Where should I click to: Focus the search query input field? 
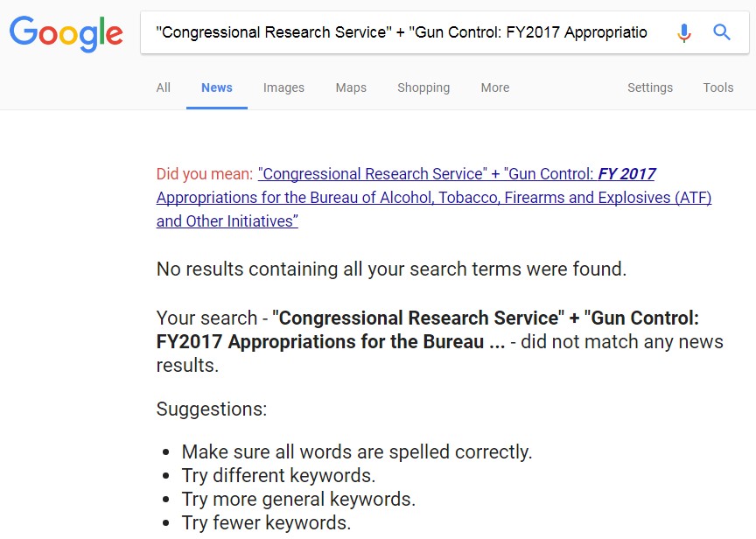tap(402, 33)
